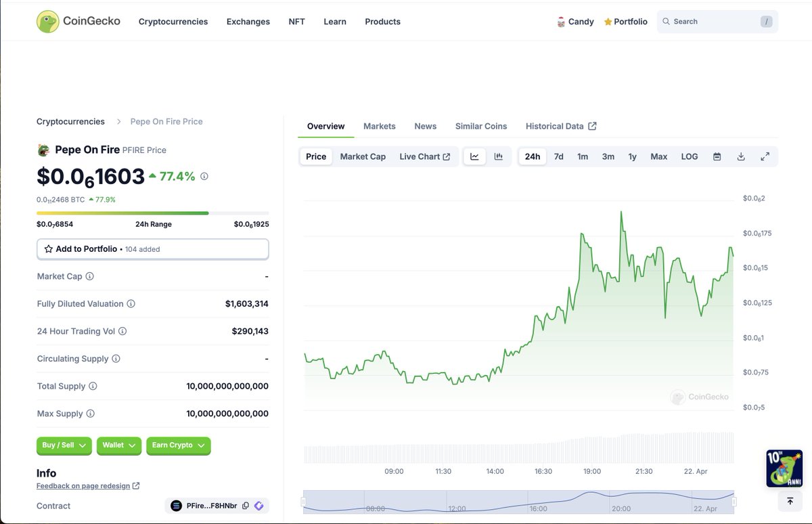Expand chart to fullscreen icon
This screenshot has width=812, height=524.
tap(765, 156)
